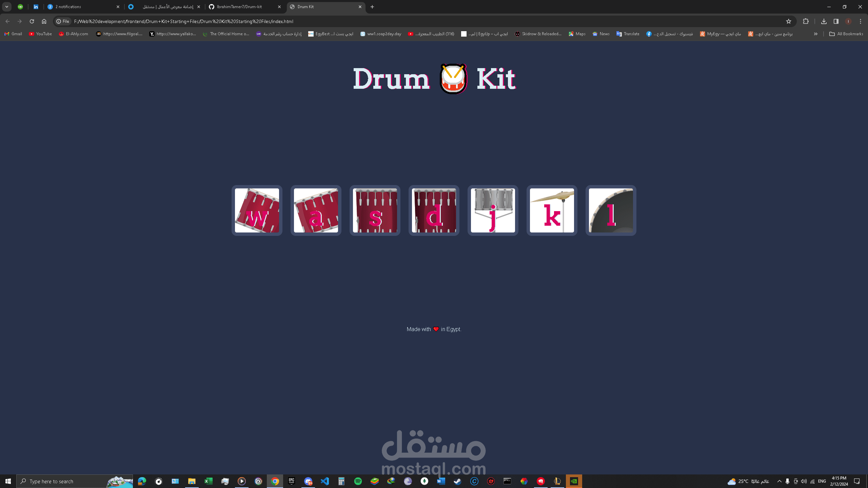Open All Bookmarks from the bookmarks bar

point(846,34)
